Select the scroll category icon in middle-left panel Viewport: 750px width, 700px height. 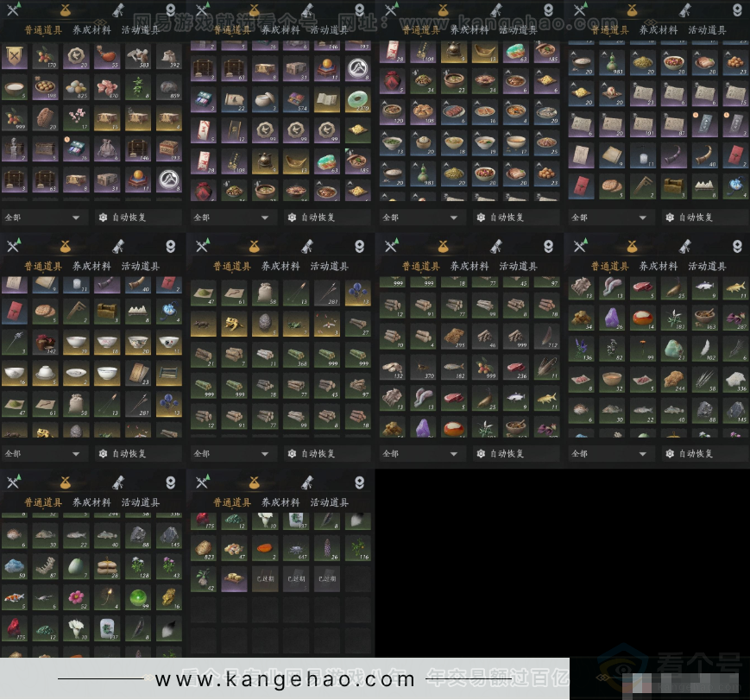118,246
